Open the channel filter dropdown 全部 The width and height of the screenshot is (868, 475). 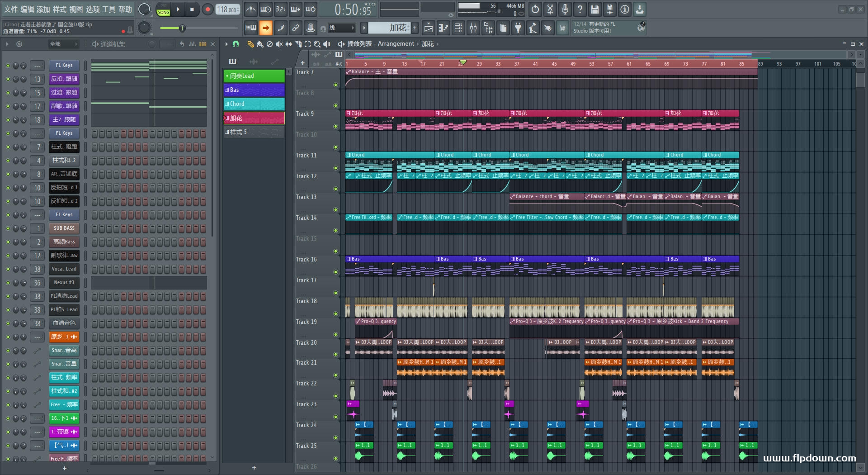[63, 44]
